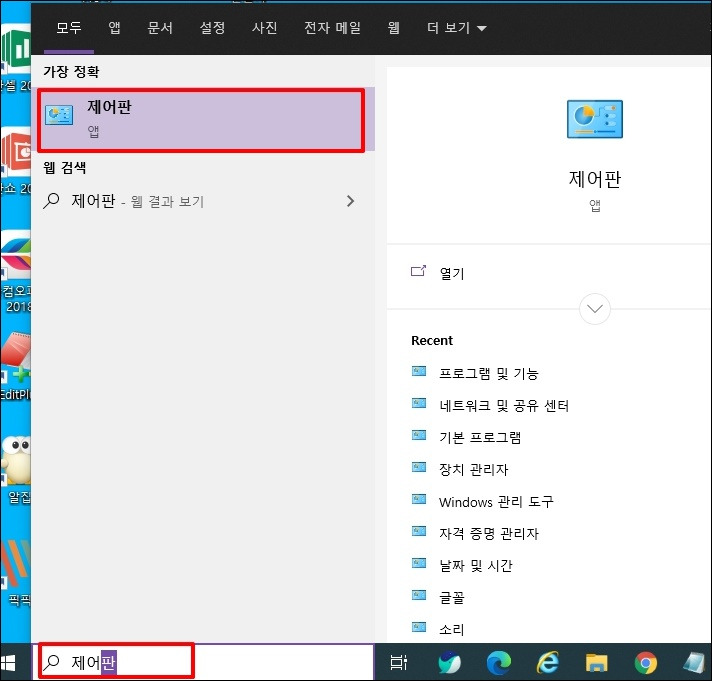Open recent item 네트워크 및 공유 센터
Screen dimensions: 712x681
[504, 405]
